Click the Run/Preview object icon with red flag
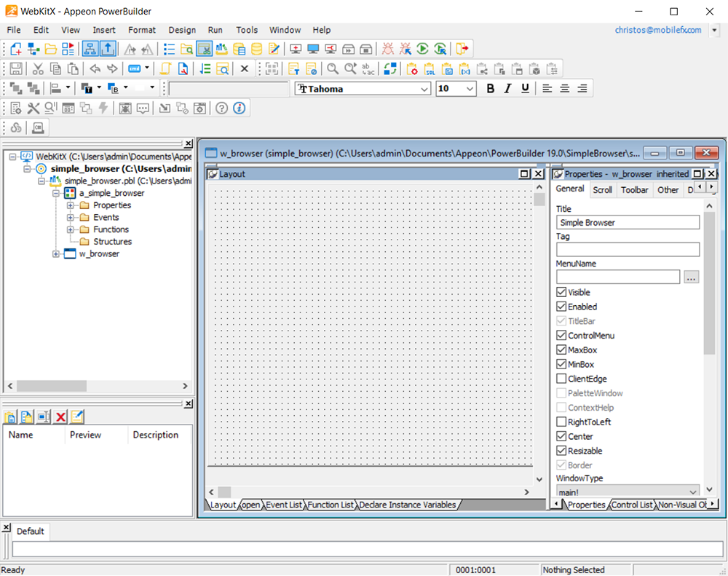The image size is (728, 576). (x=68, y=49)
